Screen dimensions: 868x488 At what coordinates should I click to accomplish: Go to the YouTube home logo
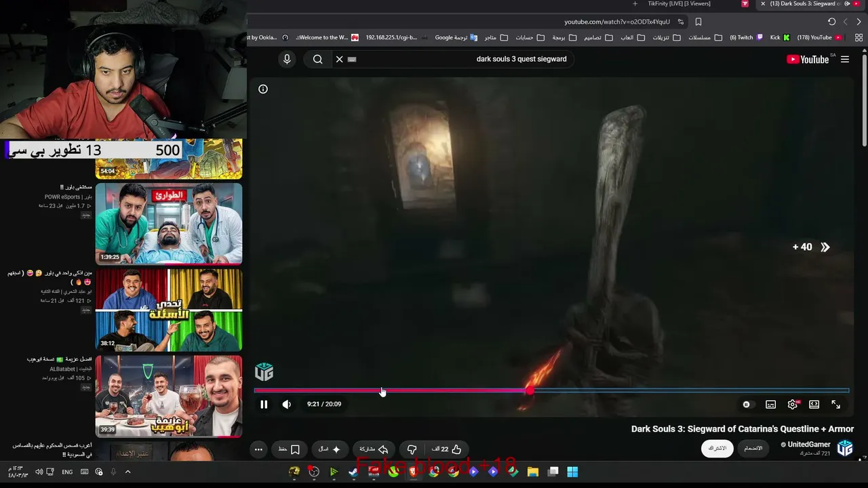[x=808, y=60]
